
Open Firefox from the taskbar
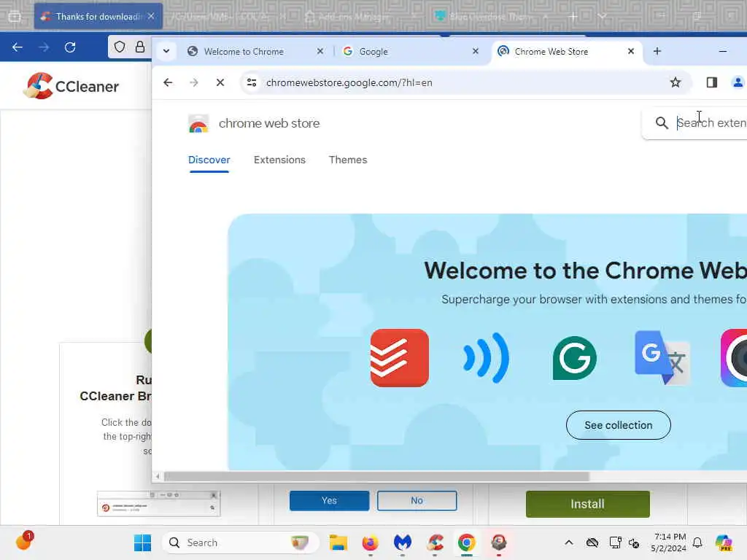pos(370,542)
